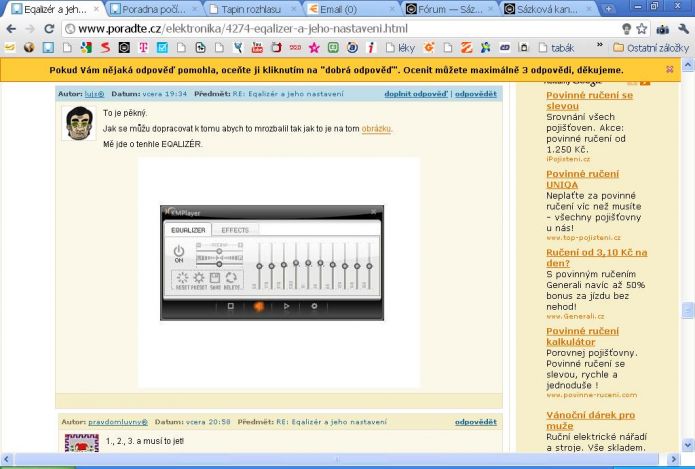Click the play triangle in KMPlayer bottom bar
The image size is (695, 469).
pos(286,306)
